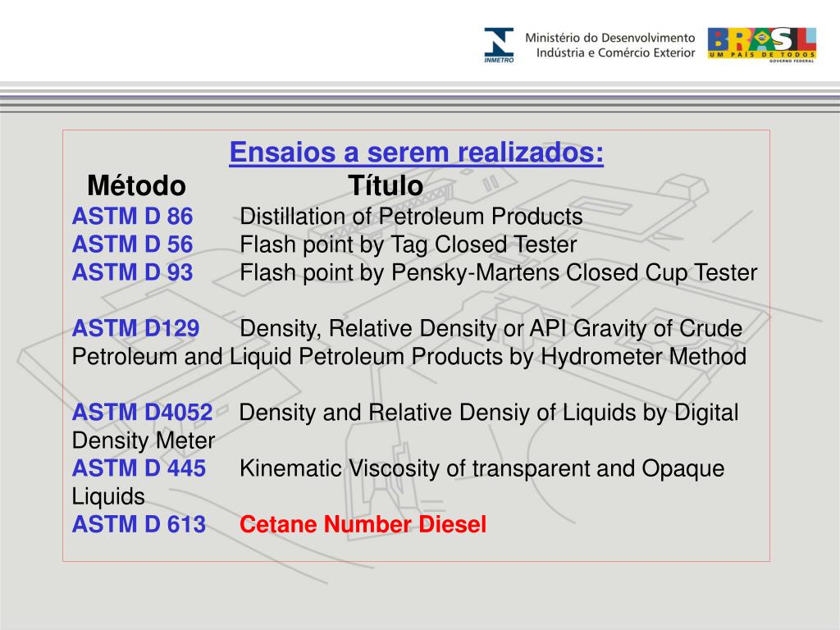Click the 'ASTM D129' method label
The height and width of the screenshot is (630, 840).
pos(135,328)
